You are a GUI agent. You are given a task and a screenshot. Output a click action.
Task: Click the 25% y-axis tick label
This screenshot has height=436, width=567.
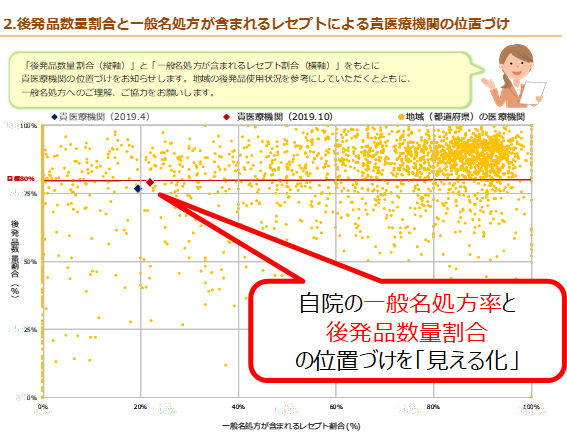pyautogui.click(x=30, y=329)
